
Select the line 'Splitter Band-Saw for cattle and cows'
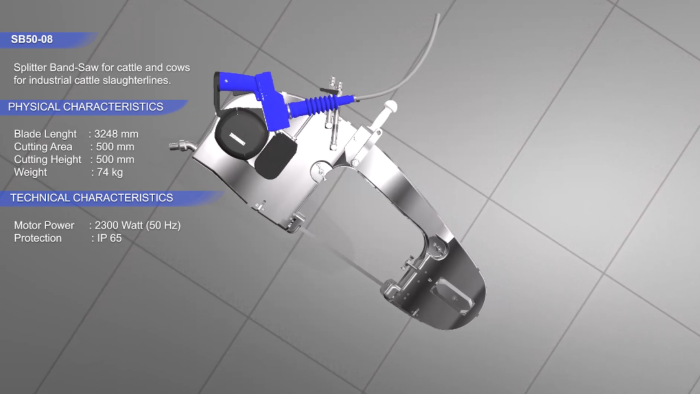[x=102, y=68]
